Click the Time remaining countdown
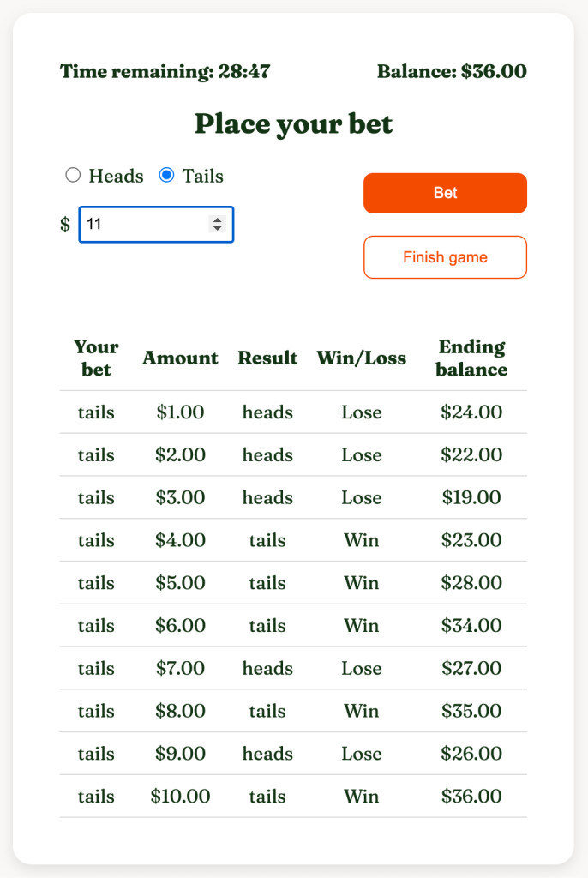Screen dimensions: 588x878 click(x=165, y=71)
